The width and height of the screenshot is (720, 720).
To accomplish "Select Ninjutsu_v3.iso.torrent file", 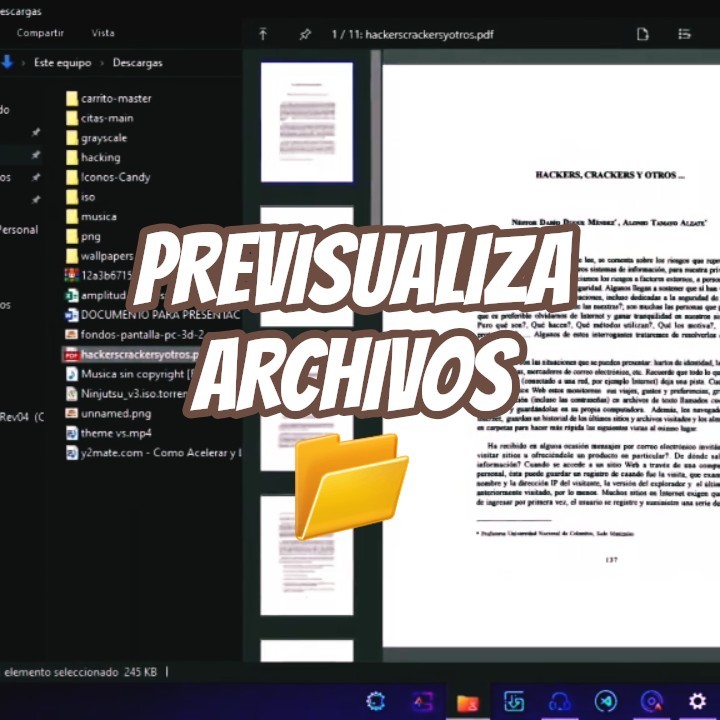I will pyautogui.click(x=127, y=394).
